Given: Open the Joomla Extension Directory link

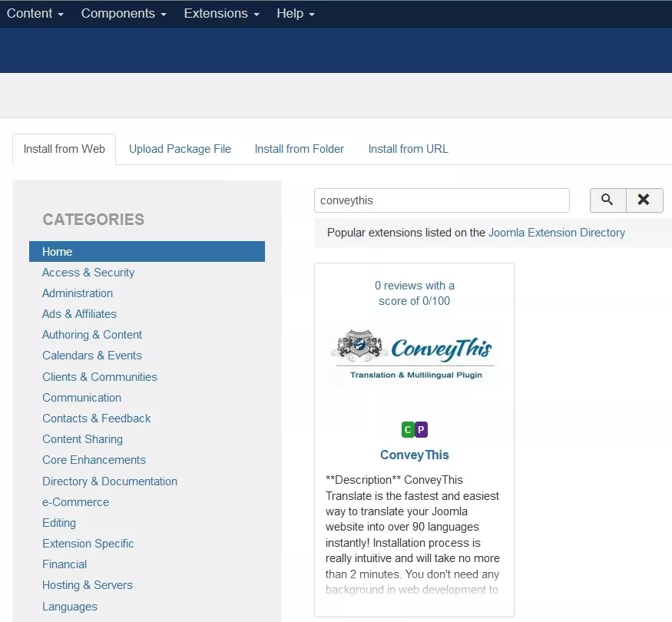Looking at the screenshot, I should click(556, 233).
